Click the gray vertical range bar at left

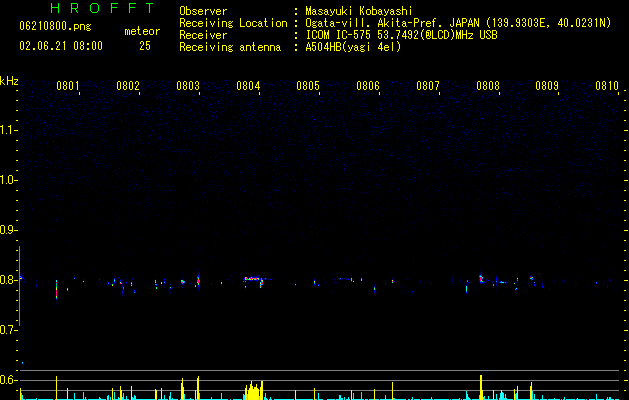[x=19, y=286]
